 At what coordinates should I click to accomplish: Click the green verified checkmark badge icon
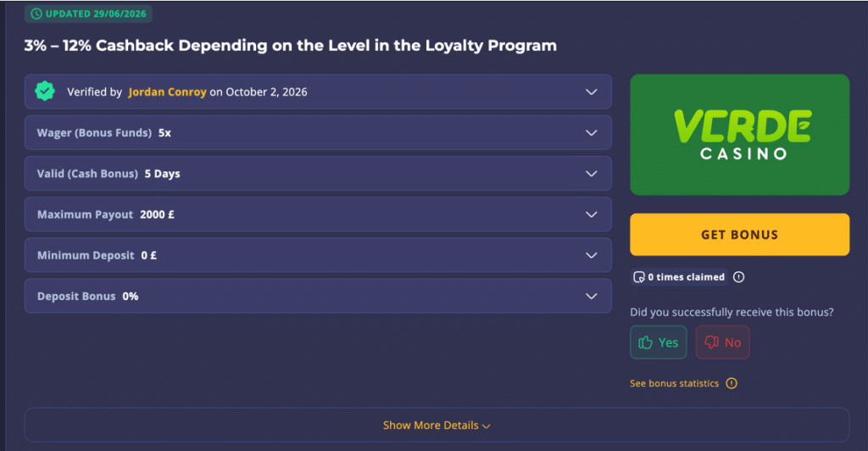click(45, 92)
